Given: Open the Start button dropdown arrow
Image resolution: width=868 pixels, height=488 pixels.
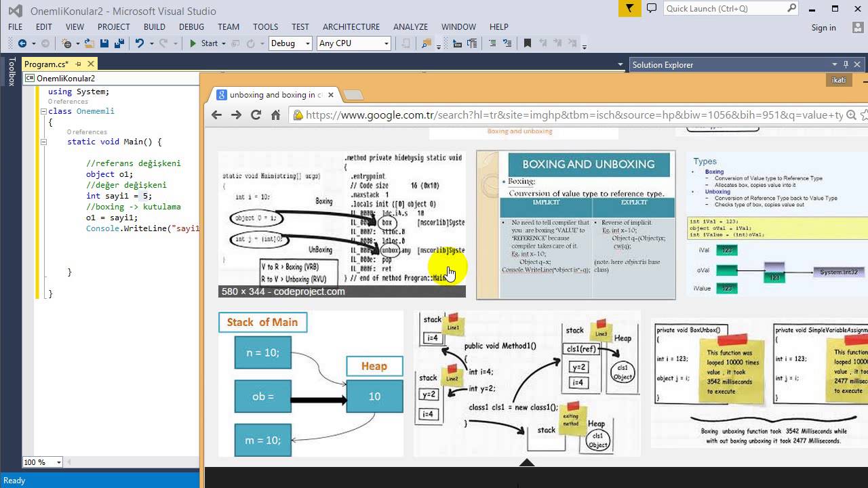Looking at the screenshot, I should (224, 43).
